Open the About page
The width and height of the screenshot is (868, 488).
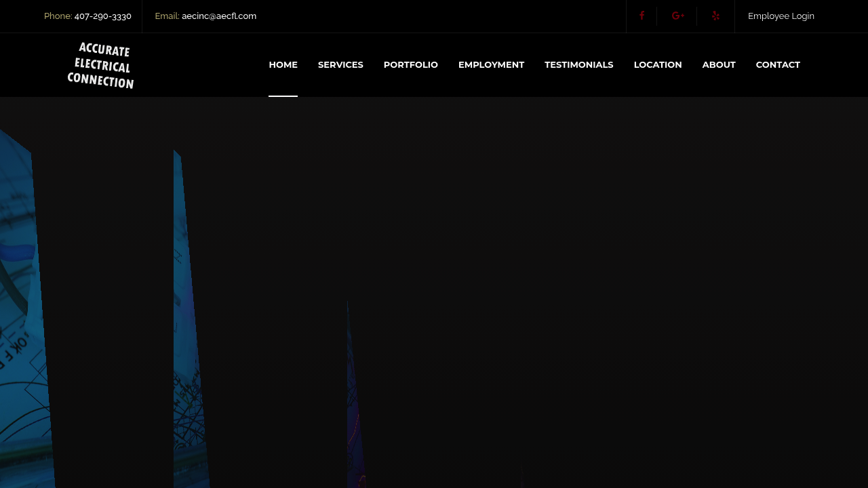click(x=718, y=65)
